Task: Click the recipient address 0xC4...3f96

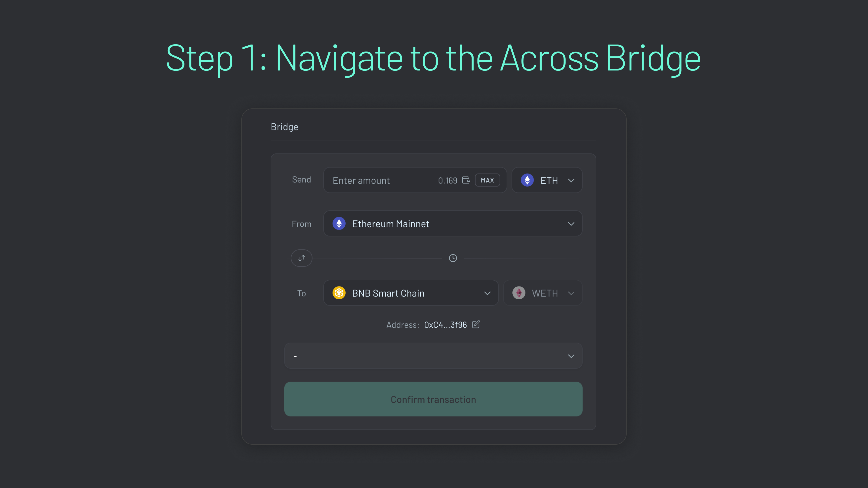Action: pos(445,325)
